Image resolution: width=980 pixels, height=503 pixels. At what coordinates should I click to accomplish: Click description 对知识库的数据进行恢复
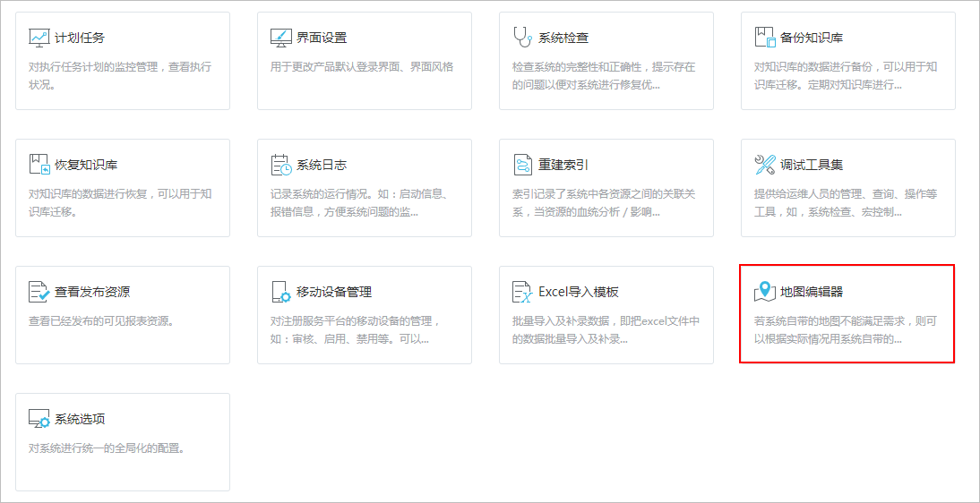120,202
